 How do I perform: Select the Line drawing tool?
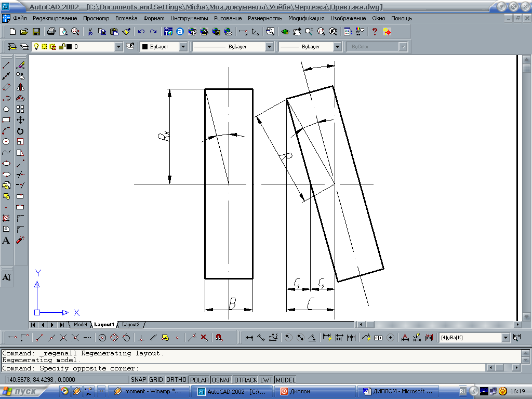click(x=6, y=65)
